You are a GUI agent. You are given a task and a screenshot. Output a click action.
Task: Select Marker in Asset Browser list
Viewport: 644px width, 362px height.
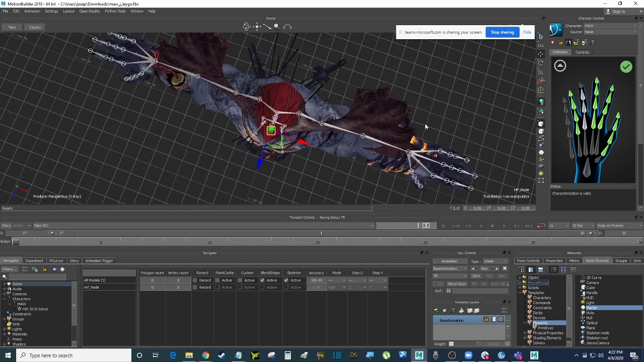[614, 308]
